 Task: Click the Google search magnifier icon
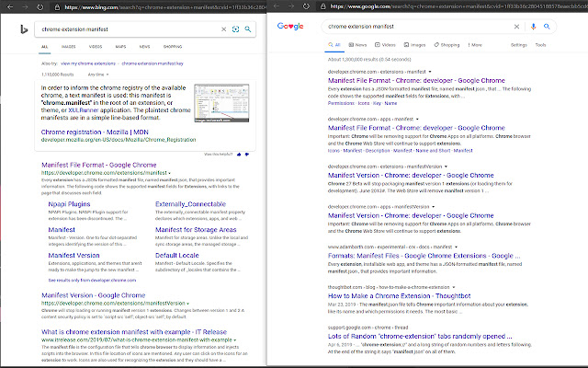click(x=547, y=27)
